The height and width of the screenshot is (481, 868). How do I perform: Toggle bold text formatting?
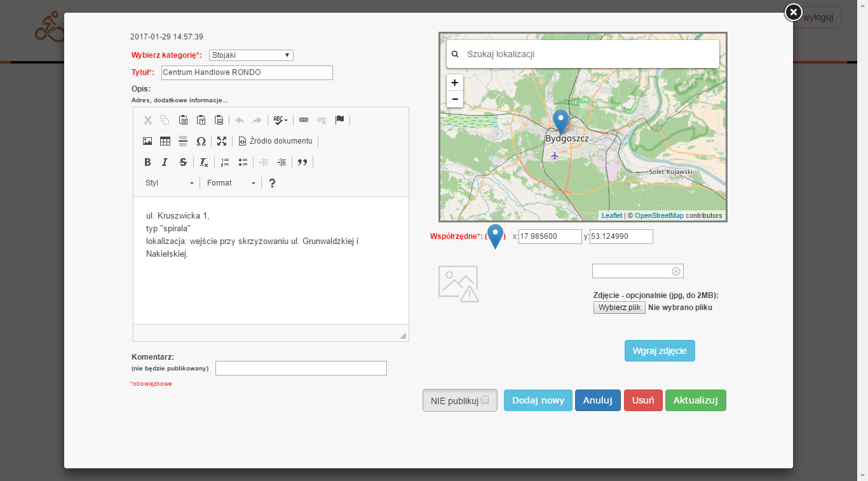pyautogui.click(x=147, y=162)
